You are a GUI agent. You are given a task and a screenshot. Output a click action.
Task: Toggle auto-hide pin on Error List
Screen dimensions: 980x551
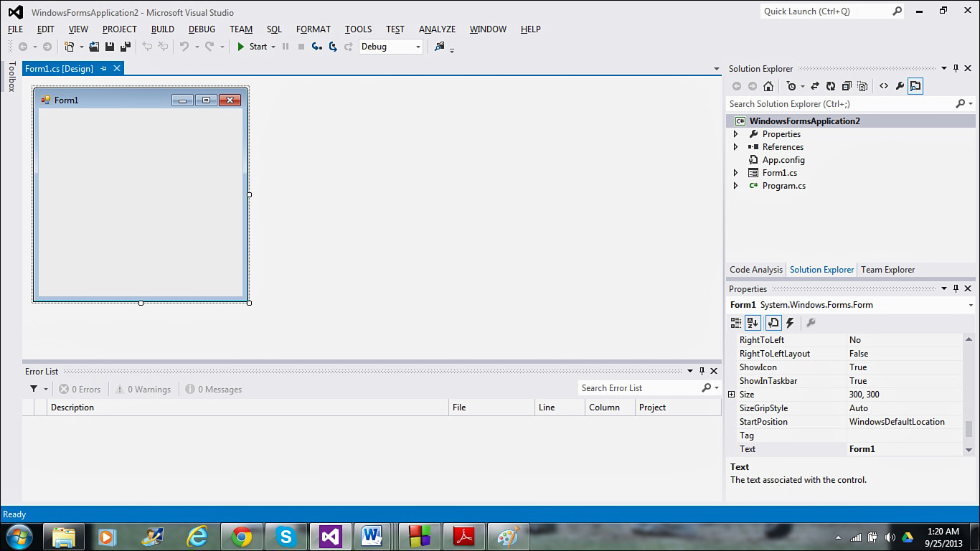(x=702, y=372)
